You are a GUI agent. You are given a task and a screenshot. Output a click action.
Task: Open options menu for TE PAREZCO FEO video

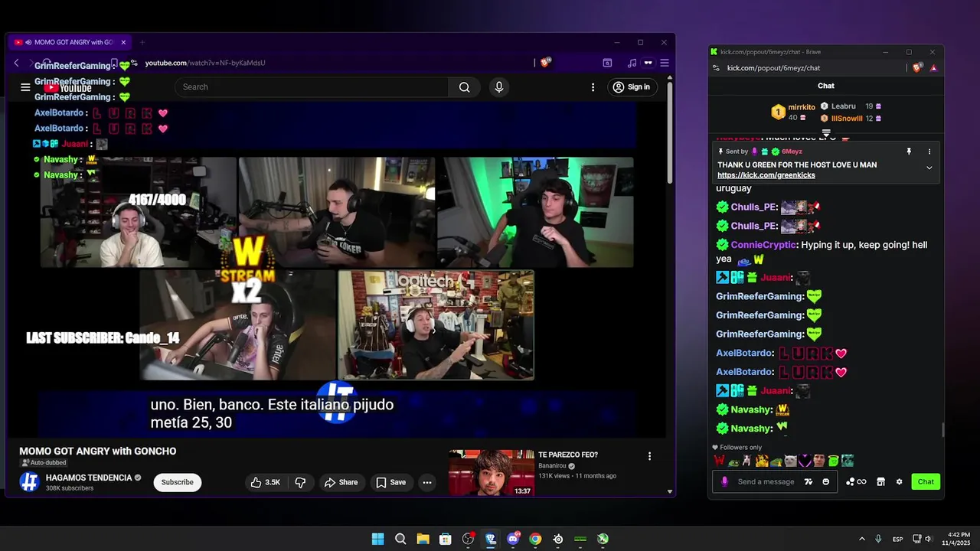[649, 456]
